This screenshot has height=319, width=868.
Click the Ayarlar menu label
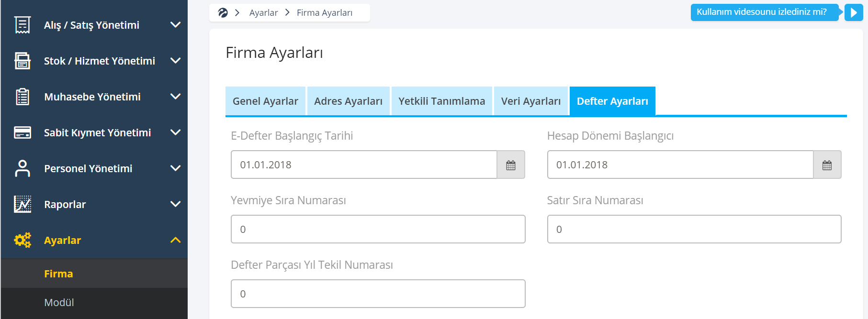63,240
